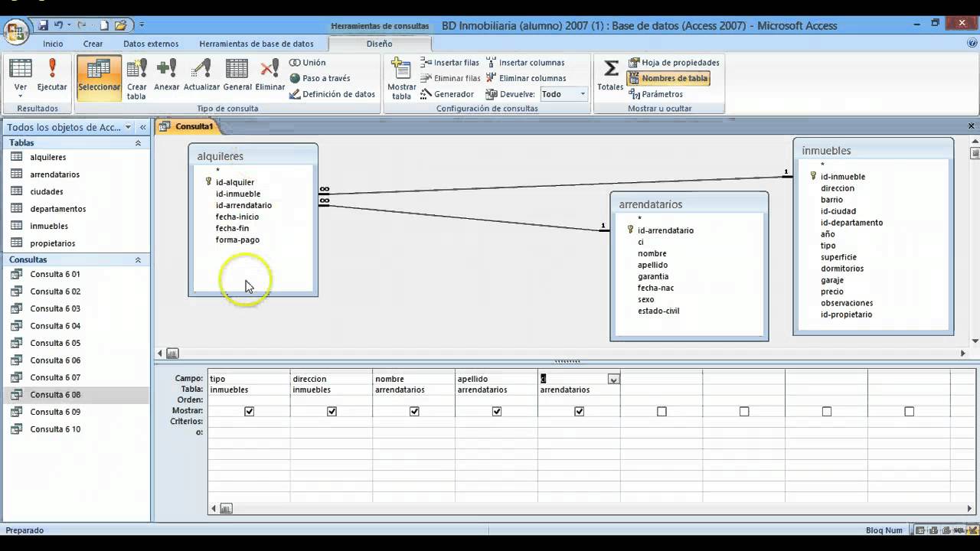Check Mostrar box in eighth column
Image resolution: width=980 pixels, height=551 pixels.
(827, 412)
